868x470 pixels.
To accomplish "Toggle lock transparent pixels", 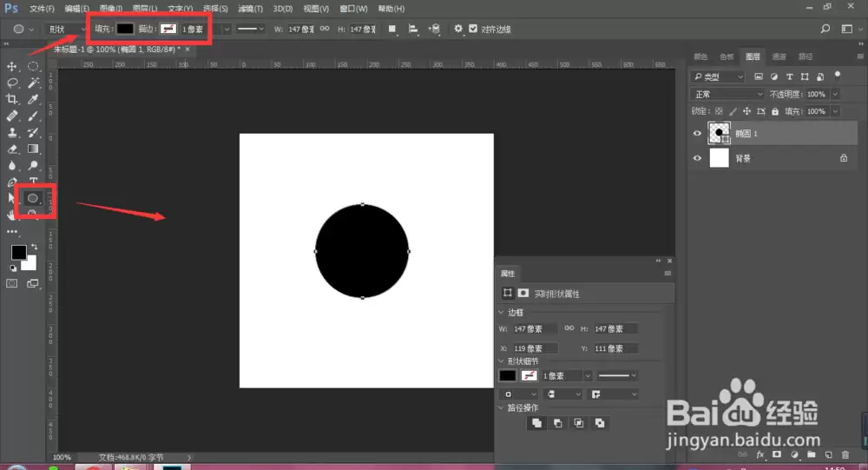I will click(719, 111).
